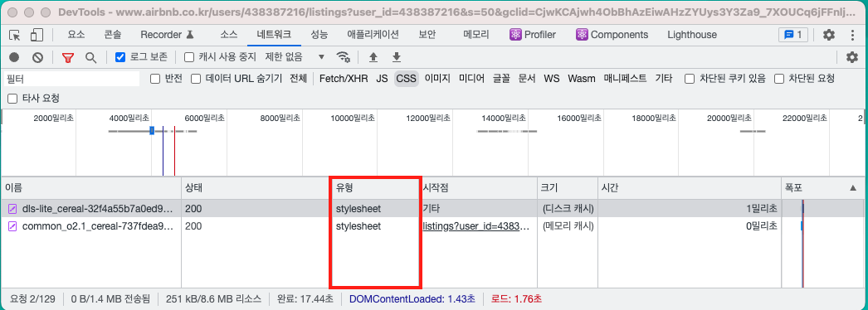Select the 네트워크 tab
This screenshot has height=310, width=868.
pos(274,35)
